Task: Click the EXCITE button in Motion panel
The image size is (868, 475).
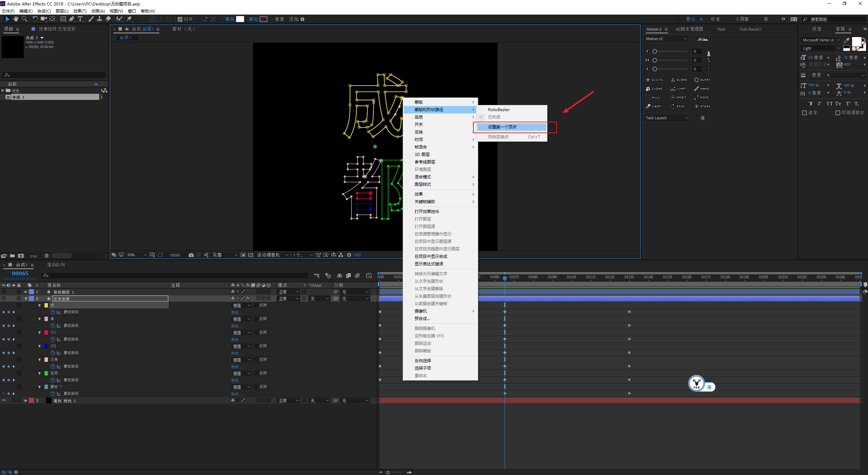Action: point(654,80)
